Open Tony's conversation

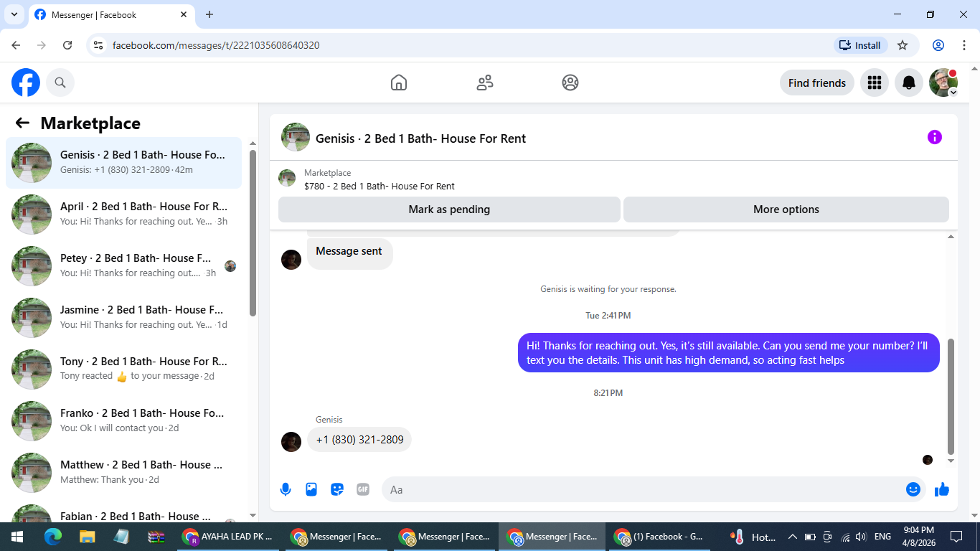click(x=124, y=369)
